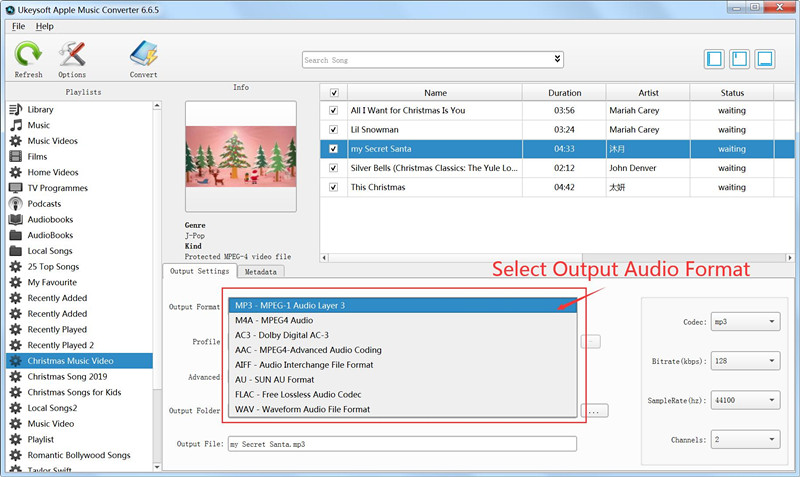Toggle the select-all checkbox in table header
This screenshot has width=800, height=477.
[334, 93]
